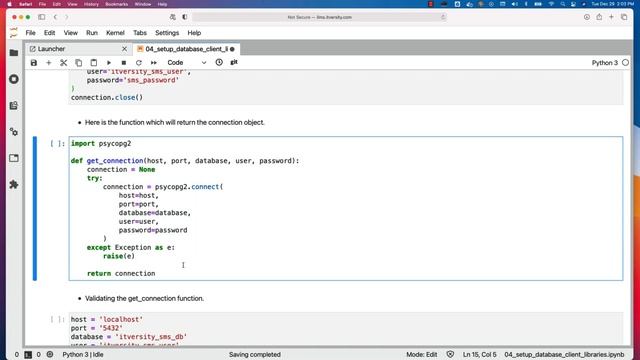This screenshot has width=640, height=360.
Task: Open the Extension Manager puzzle icon
Action: [x=14, y=184]
